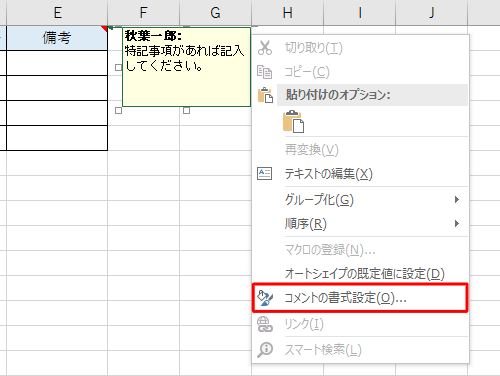Select column F header

pyautogui.click(x=144, y=13)
